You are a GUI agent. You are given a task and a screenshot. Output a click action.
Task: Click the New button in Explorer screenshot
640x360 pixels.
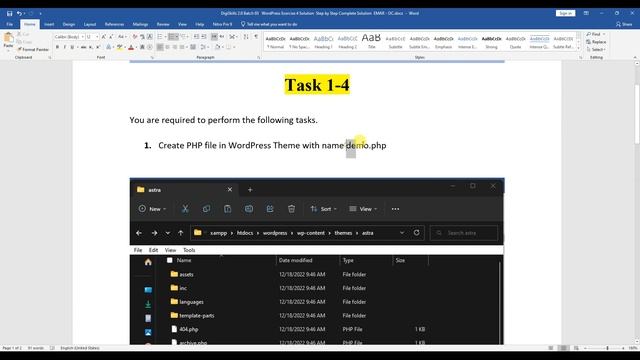[152, 209]
